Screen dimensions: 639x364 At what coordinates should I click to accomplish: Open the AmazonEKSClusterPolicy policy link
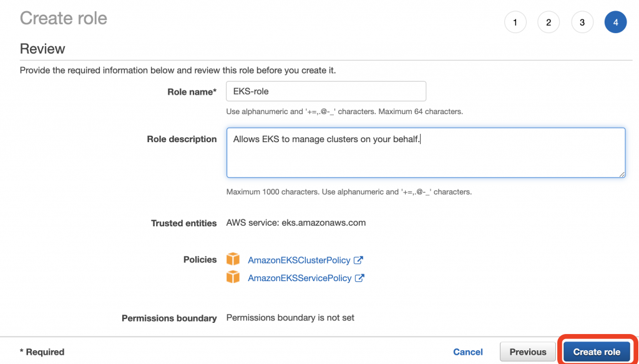pos(299,260)
